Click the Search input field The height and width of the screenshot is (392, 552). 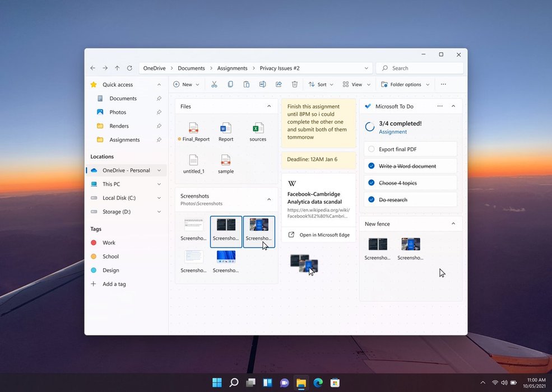coord(423,68)
